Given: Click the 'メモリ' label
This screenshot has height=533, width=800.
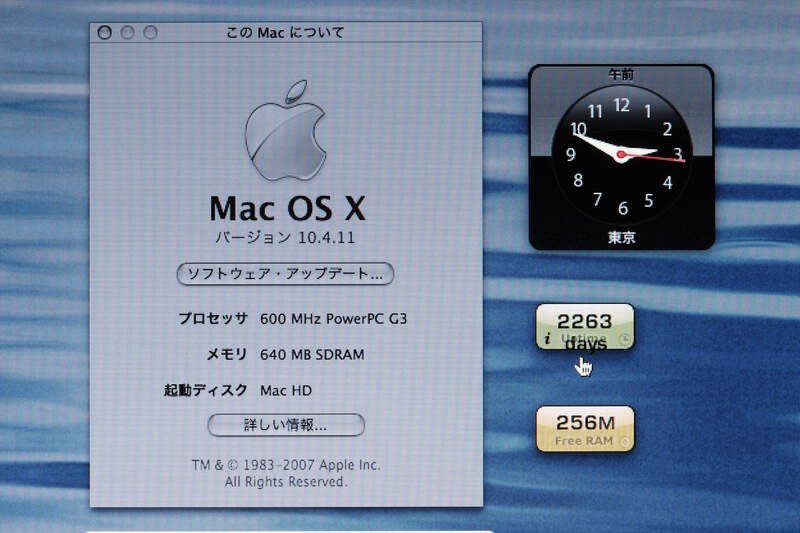Looking at the screenshot, I should (227, 354).
